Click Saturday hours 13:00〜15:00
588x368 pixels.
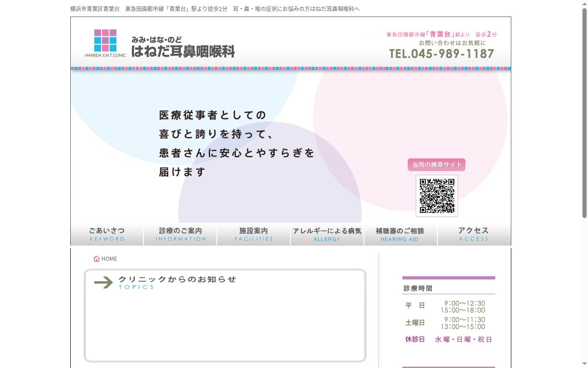pyautogui.click(x=463, y=327)
